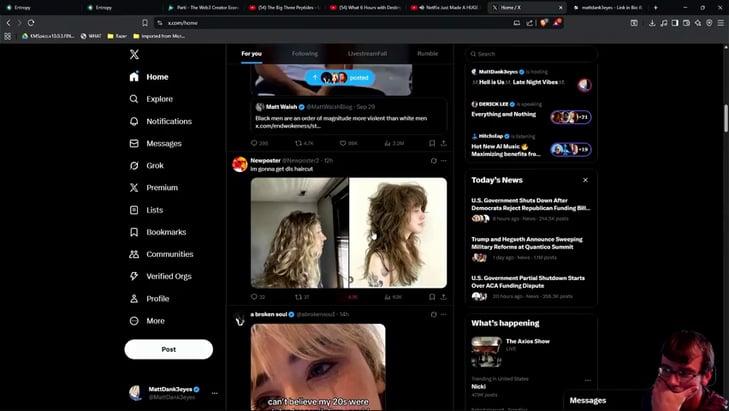Open more options on a broken soul post
The image size is (729, 411).
click(x=444, y=314)
